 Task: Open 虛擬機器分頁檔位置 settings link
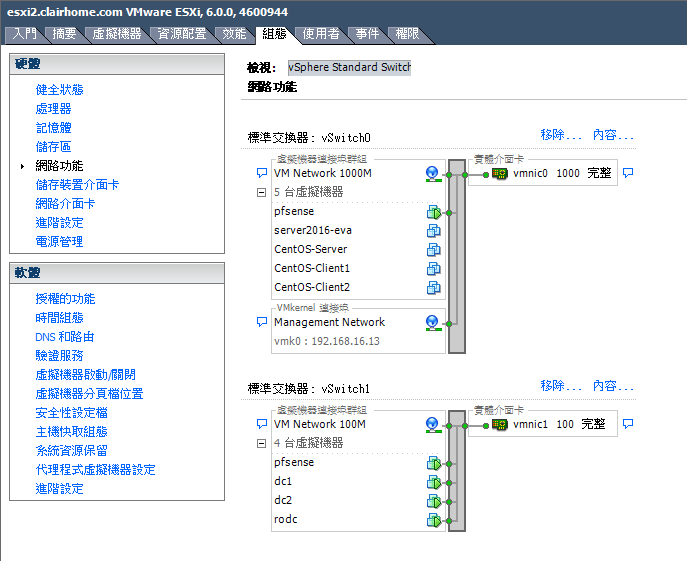89,394
